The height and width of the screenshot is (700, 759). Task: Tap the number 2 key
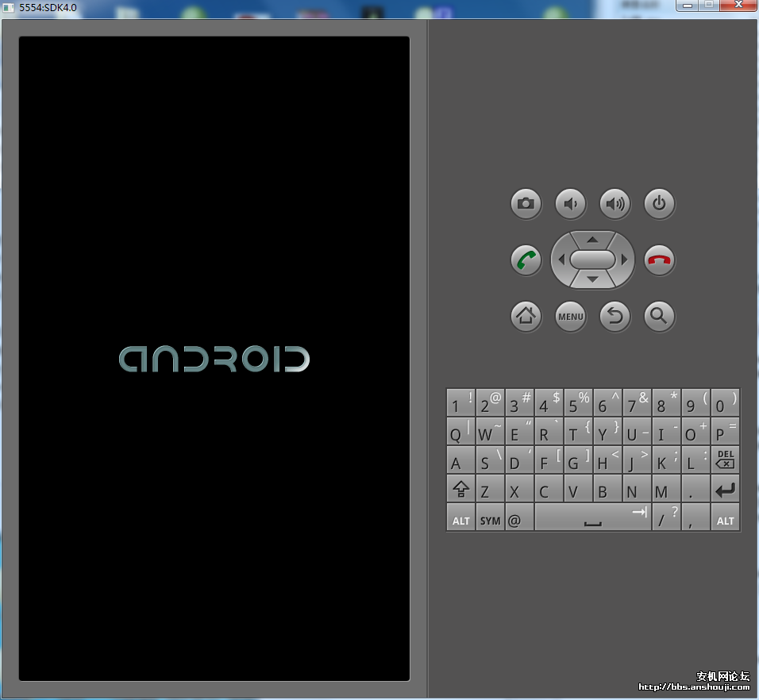coord(491,402)
